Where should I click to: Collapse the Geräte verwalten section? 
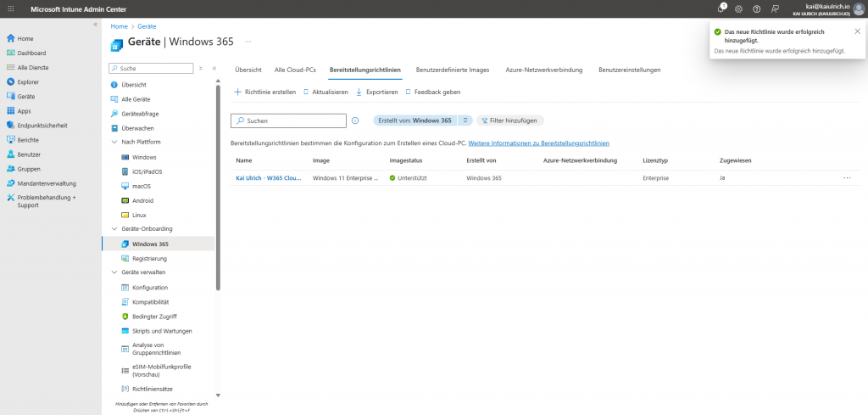pos(114,272)
